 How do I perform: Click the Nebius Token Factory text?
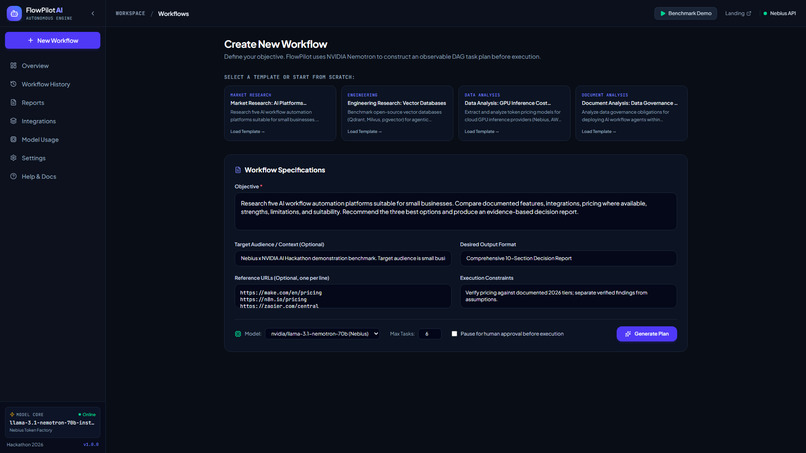point(31,430)
